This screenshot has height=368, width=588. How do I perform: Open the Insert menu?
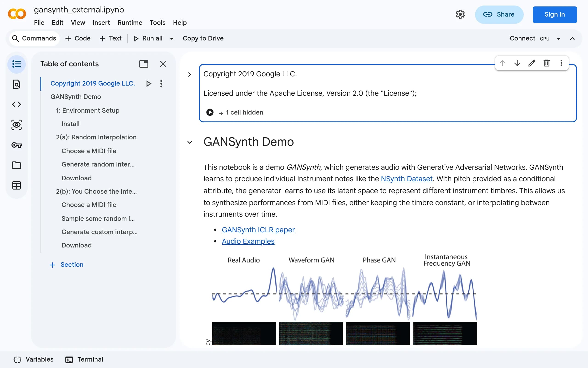click(101, 23)
